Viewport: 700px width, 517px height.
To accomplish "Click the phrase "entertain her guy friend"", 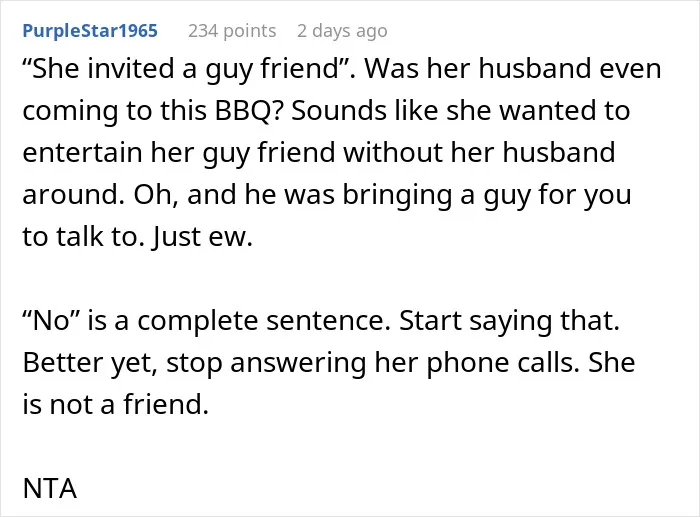I will (x=179, y=154).
